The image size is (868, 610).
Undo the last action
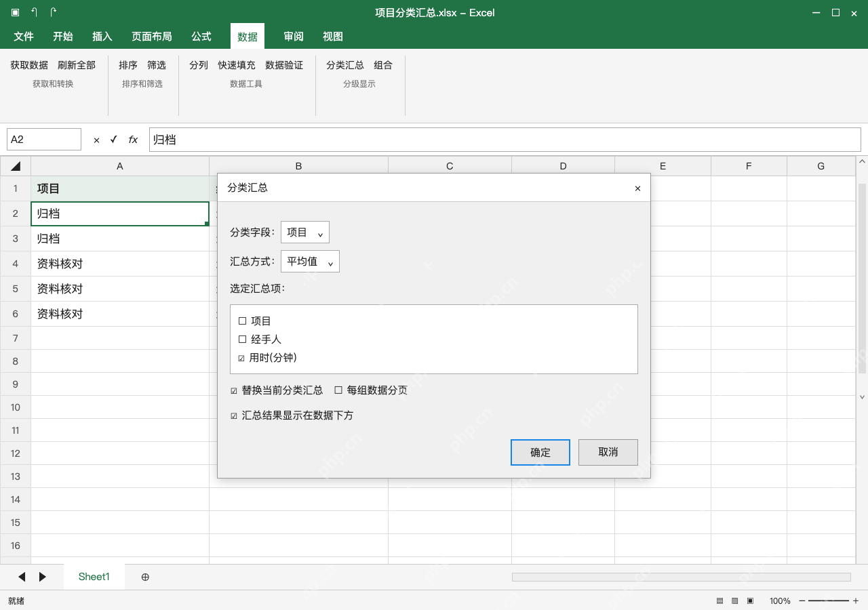point(35,12)
